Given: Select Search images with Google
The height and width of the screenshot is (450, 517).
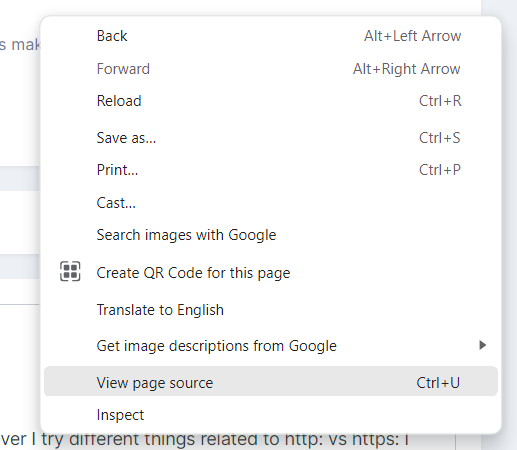Looking at the screenshot, I should (x=271, y=235).
